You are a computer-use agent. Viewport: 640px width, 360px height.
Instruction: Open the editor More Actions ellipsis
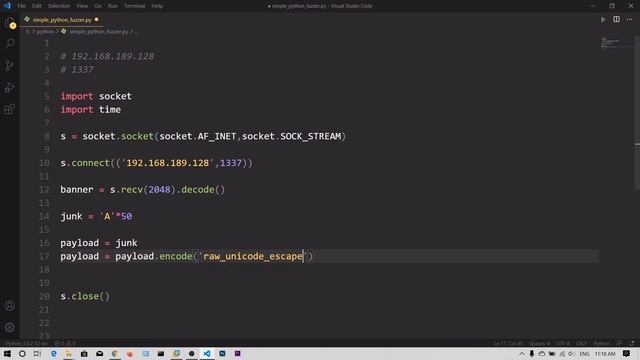(630, 19)
